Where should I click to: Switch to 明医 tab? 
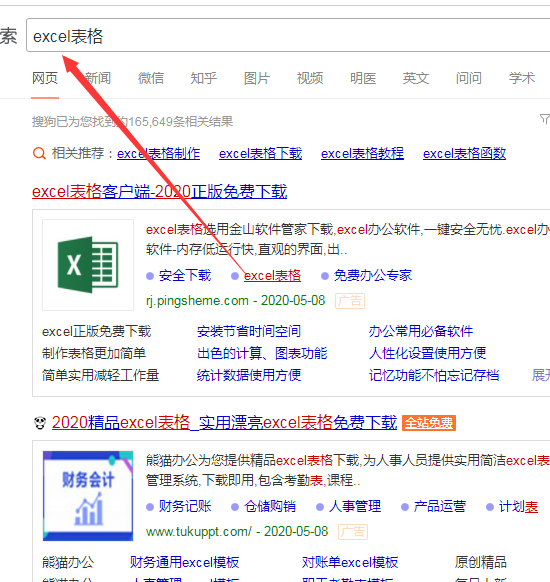363,78
